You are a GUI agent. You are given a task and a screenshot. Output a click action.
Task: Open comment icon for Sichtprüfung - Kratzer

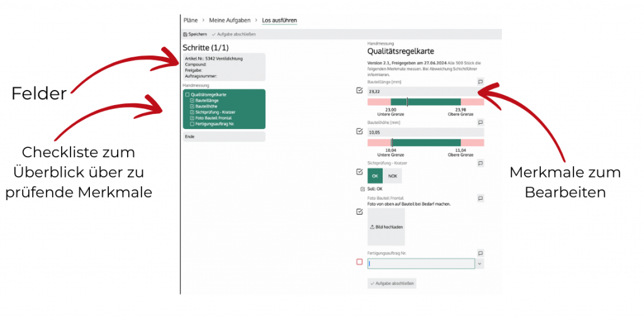(480, 164)
